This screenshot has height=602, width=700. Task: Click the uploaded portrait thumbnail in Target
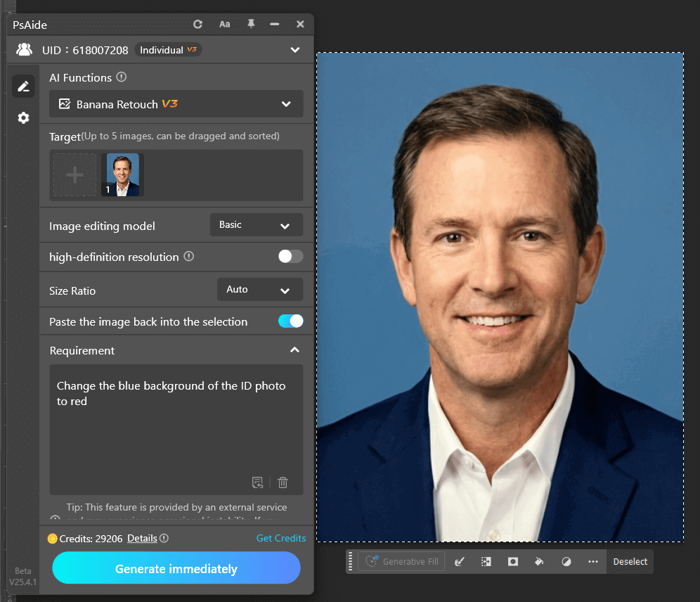pos(122,174)
